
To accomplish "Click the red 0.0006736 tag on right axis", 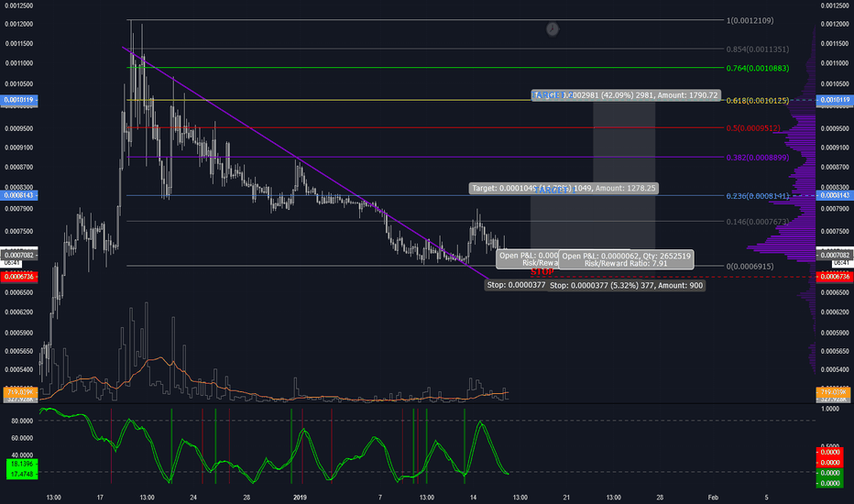I will 834,277.
